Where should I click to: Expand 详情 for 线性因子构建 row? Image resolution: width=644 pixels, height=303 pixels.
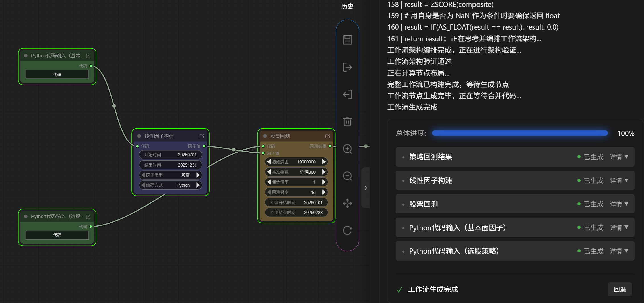pyautogui.click(x=619, y=180)
